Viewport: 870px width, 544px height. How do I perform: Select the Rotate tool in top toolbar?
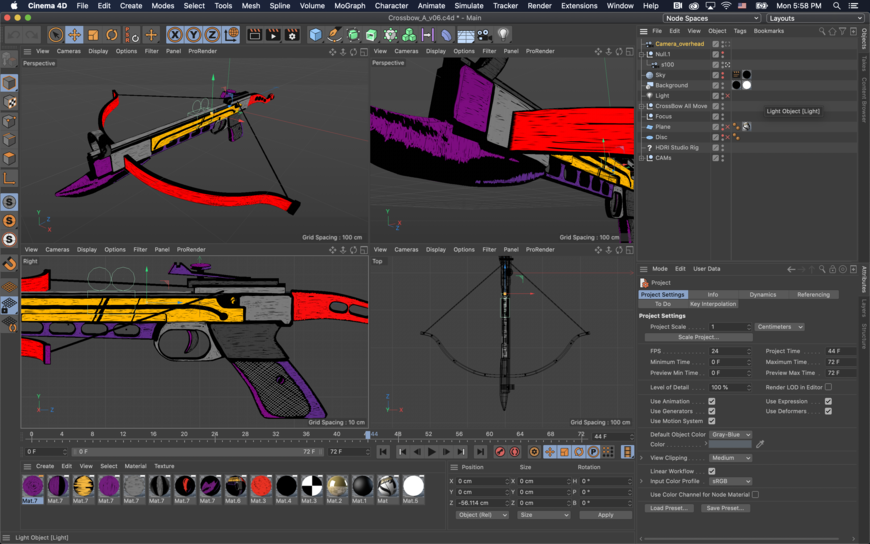click(112, 35)
